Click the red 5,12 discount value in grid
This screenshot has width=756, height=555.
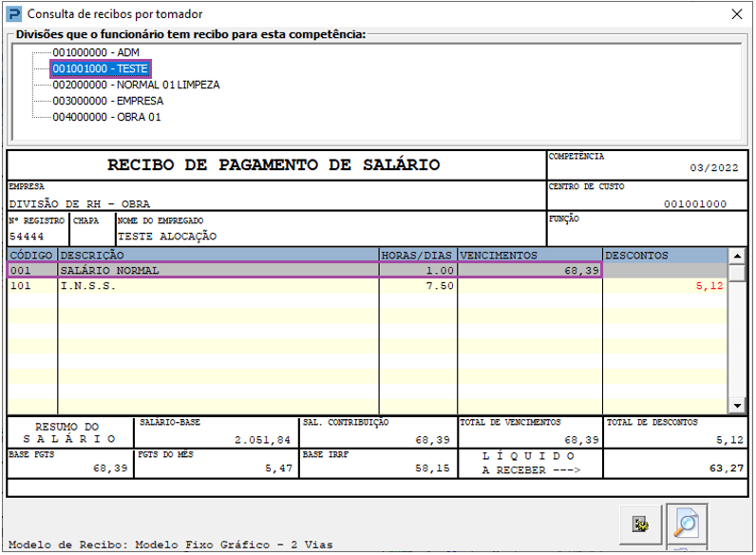(709, 286)
